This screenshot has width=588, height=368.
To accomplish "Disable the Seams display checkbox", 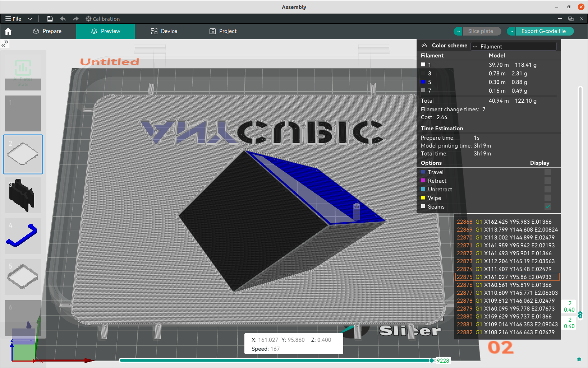I will 548,206.
